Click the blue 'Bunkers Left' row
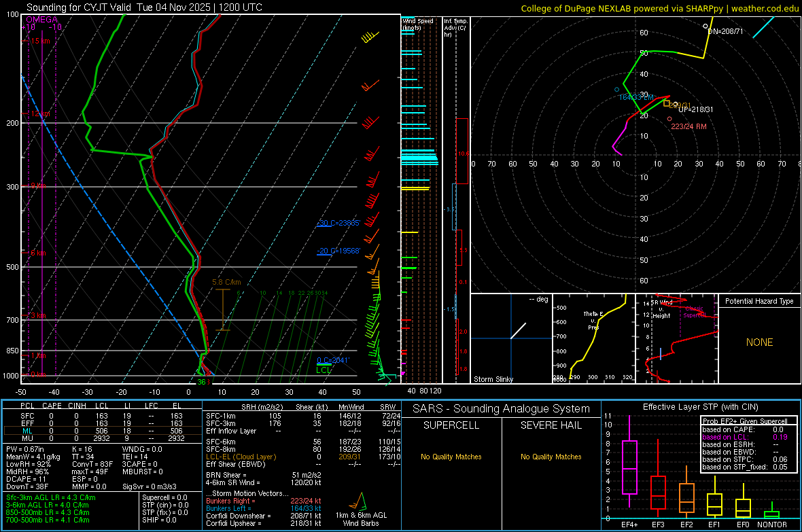The width and height of the screenshot is (802, 532). (264, 508)
